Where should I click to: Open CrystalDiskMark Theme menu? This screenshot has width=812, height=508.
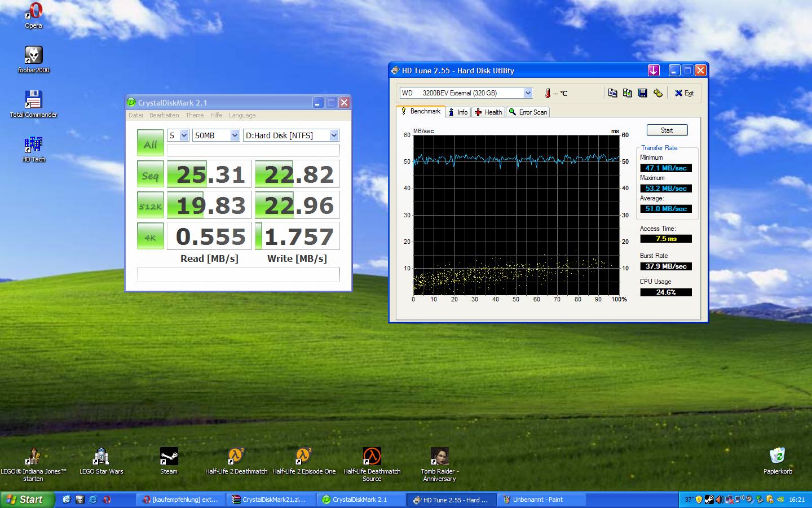tap(195, 115)
